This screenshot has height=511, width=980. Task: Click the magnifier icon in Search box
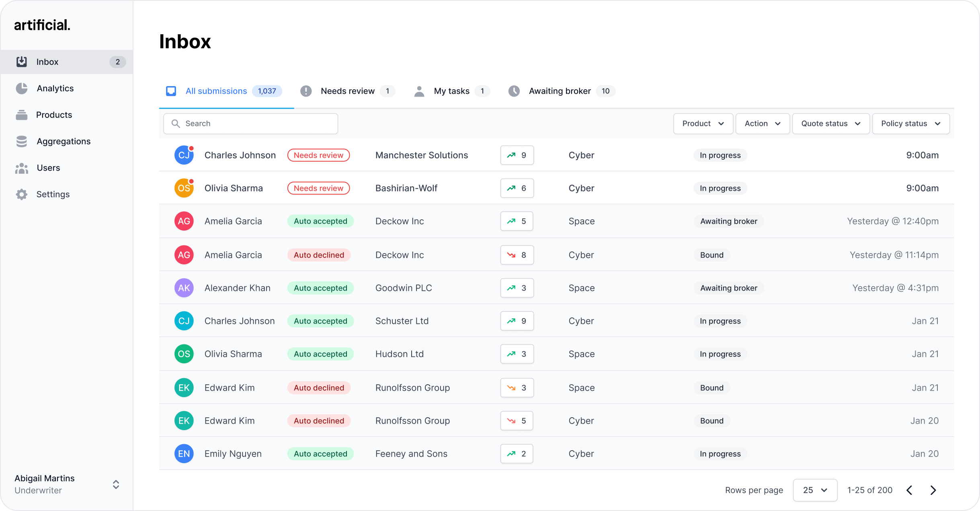point(176,124)
